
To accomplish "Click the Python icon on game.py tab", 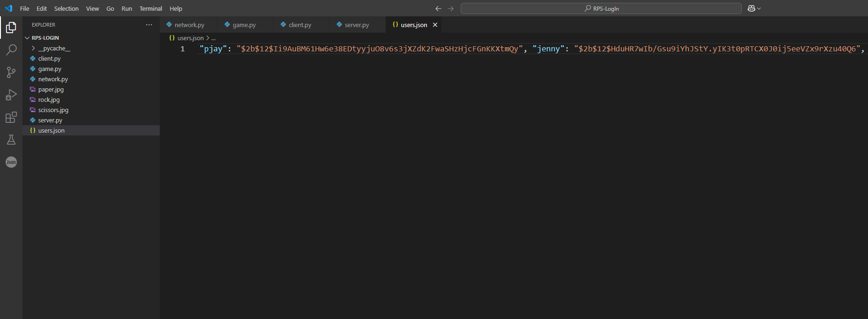I will (x=228, y=25).
